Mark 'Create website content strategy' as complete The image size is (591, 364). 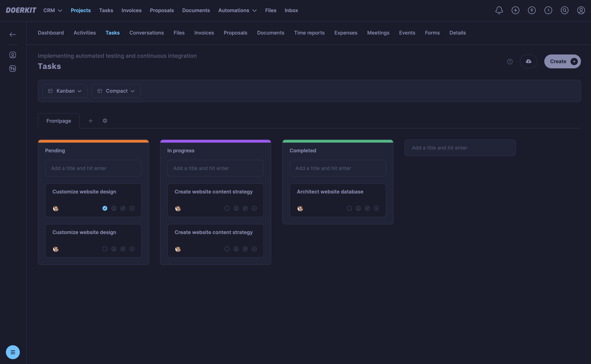[x=227, y=208]
